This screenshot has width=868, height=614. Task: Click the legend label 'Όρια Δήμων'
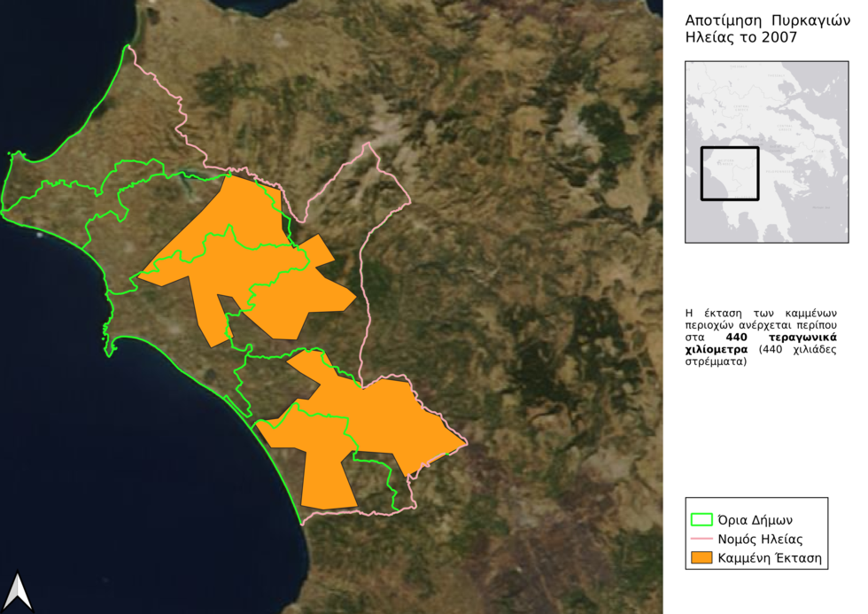coord(755,520)
